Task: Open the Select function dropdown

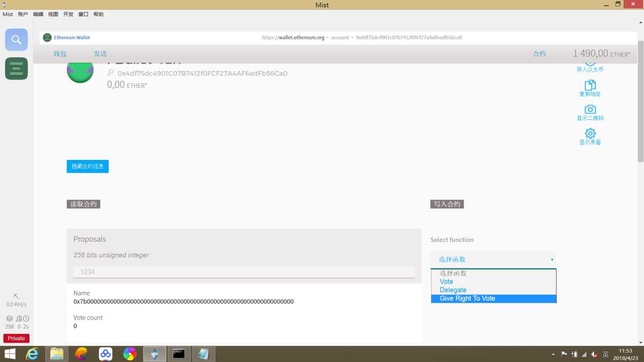Action: coord(493,259)
